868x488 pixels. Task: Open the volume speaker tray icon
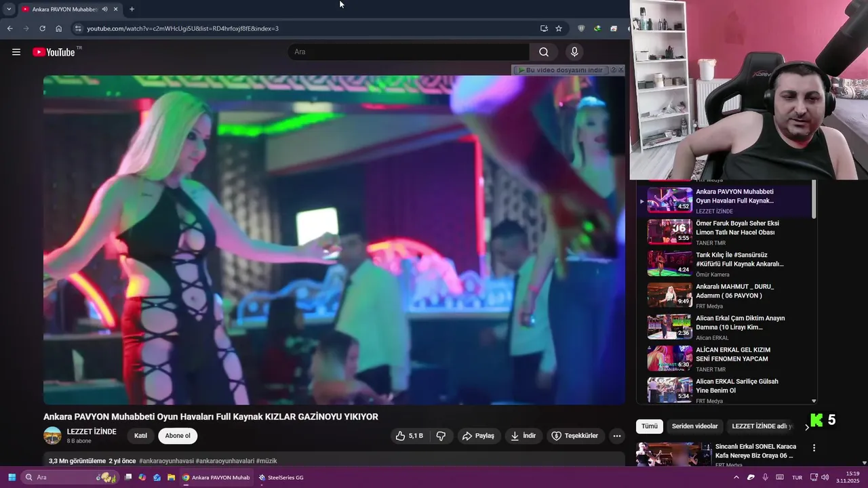(825, 477)
